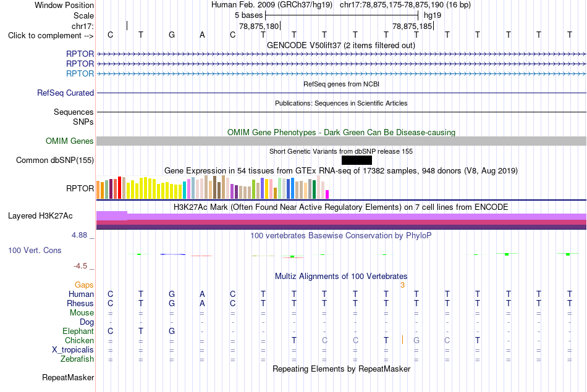This screenshot has height=392, width=587.
Task: Click the magenta last bar in GTEx chart
Action: (x=327, y=194)
